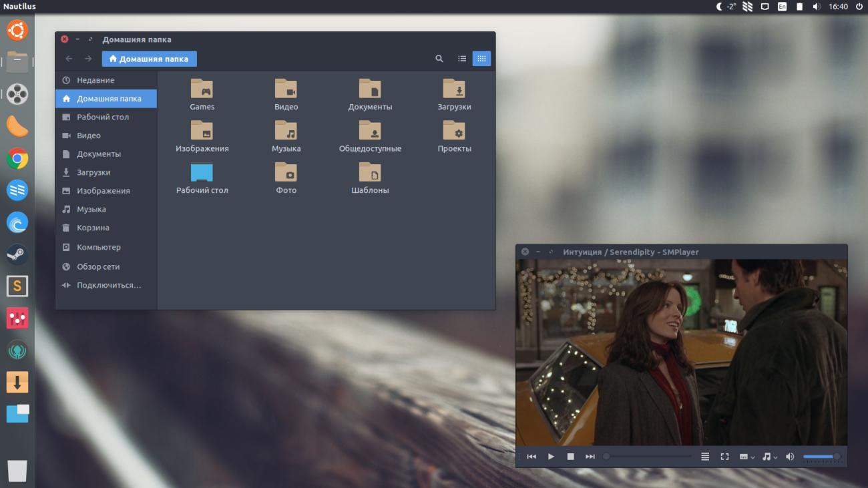This screenshot has height=488, width=868.
Task: Open the Шаблоны folder
Action: 370,178
